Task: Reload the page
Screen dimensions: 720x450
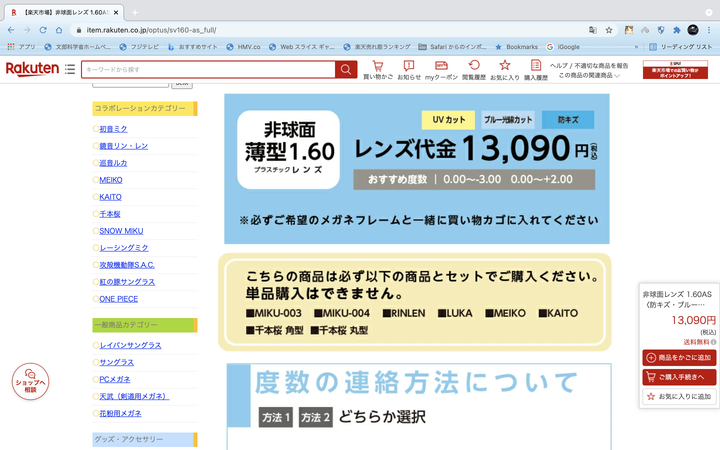Action: [43, 30]
